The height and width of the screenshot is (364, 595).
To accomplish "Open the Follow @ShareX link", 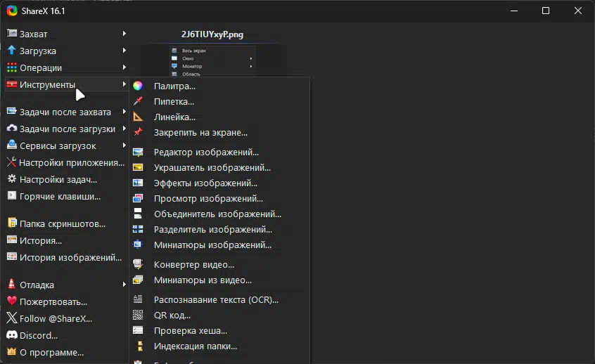I will [x=56, y=318].
